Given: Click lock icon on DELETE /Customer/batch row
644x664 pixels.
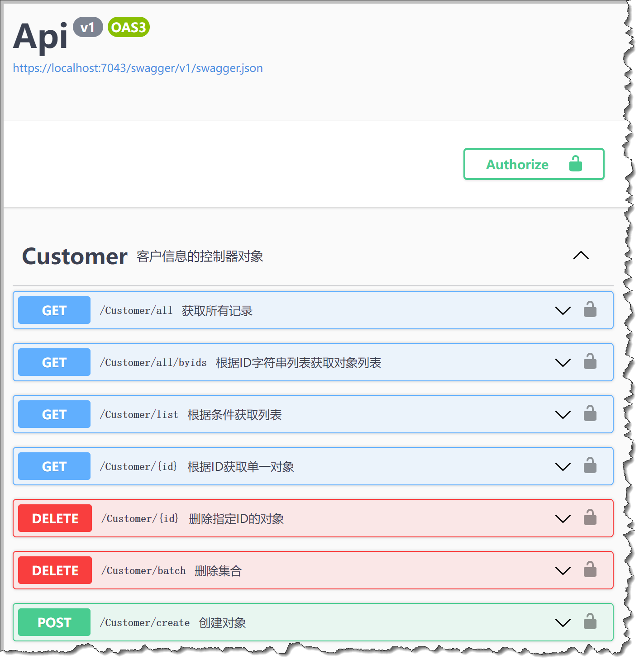Looking at the screenshot, I should click(590, 570).
